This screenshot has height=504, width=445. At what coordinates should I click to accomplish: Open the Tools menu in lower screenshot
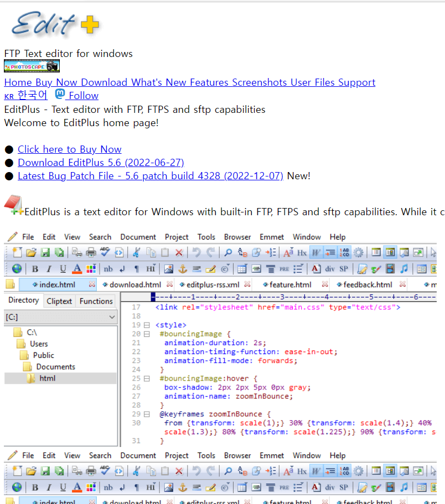click(206, 455)
